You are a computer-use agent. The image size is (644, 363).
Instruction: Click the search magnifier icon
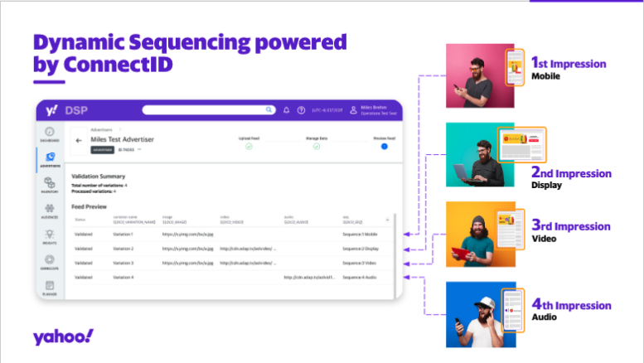[269, 109]
